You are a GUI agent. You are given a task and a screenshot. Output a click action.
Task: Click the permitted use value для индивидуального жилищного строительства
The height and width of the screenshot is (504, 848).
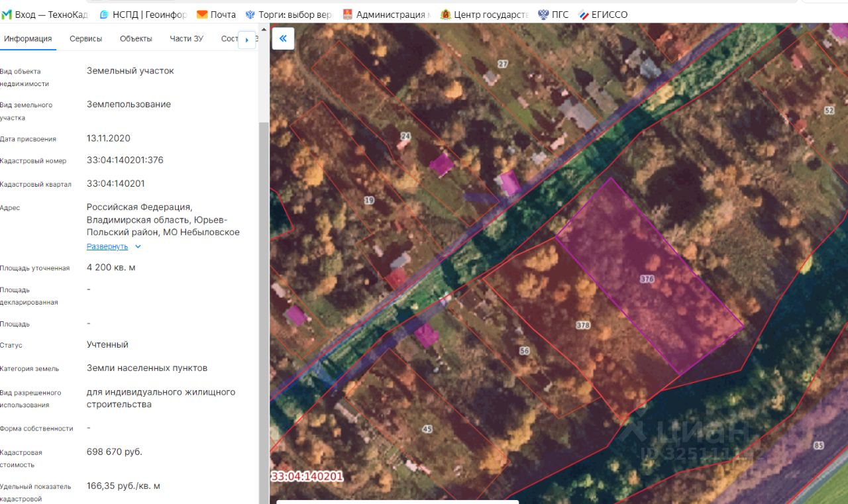pyautogui.click(x=161, y=398)
